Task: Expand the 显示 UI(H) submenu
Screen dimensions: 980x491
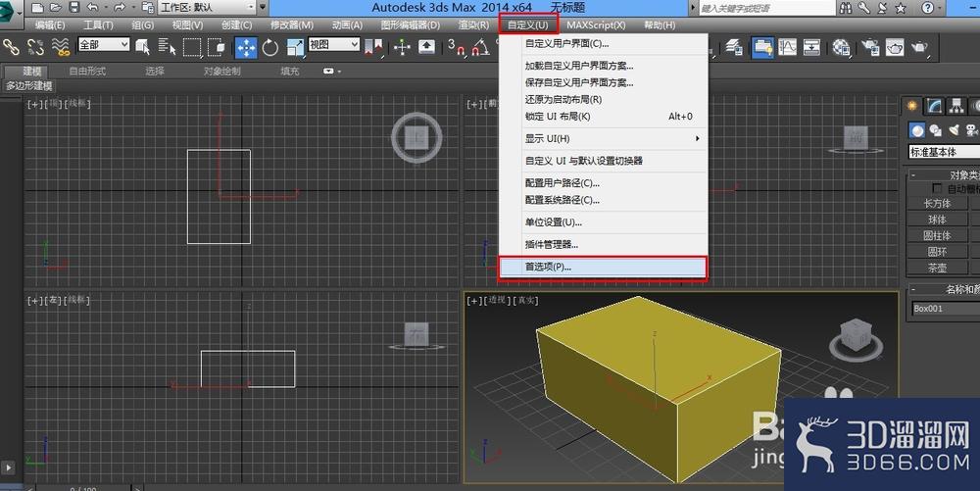Action: click(603, 139)
